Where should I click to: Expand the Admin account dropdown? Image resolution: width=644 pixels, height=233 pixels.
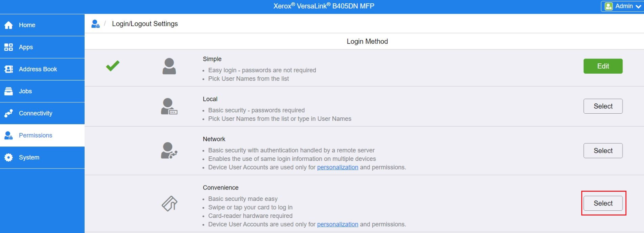(622, 6)
